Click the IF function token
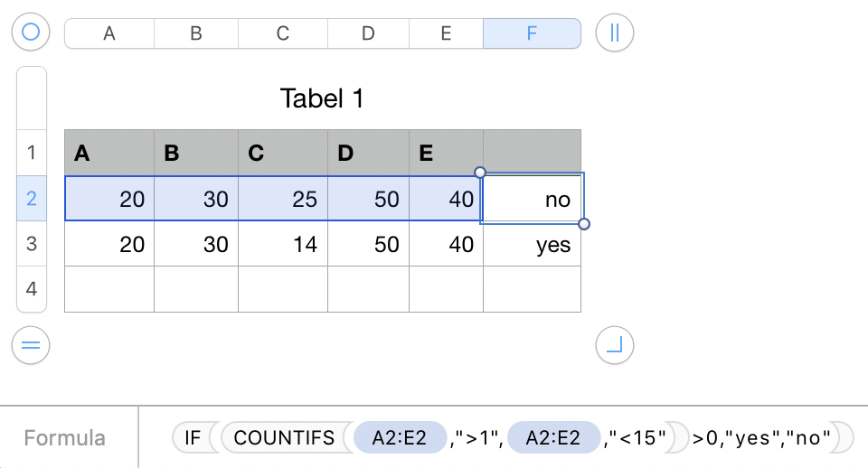Viewport: 868px width, 468px height. (x=192, y=438)
